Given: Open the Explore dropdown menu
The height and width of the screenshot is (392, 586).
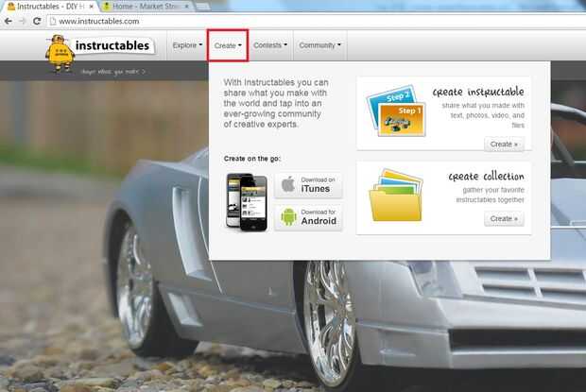Looking at the screenshot, I should click(187, 45).
